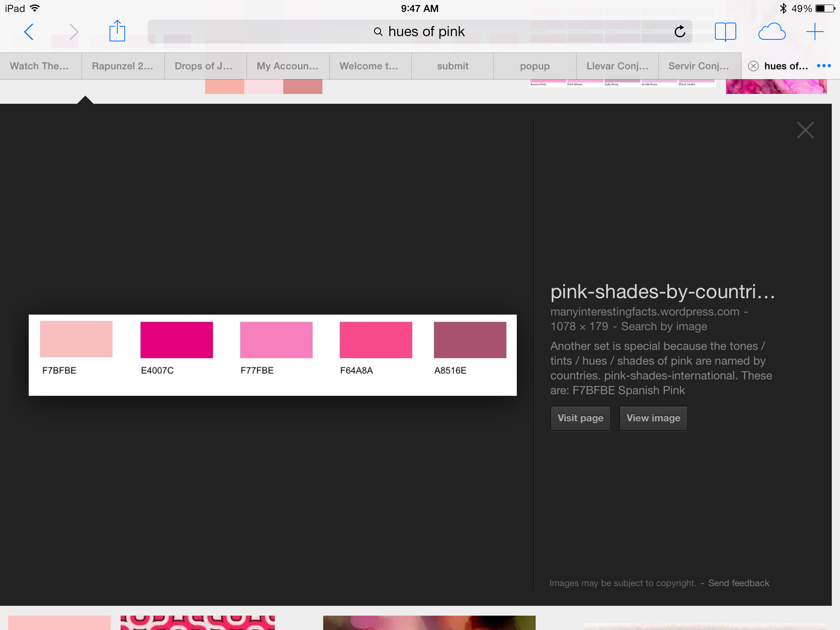Close the image preview panel

(805, 130)
